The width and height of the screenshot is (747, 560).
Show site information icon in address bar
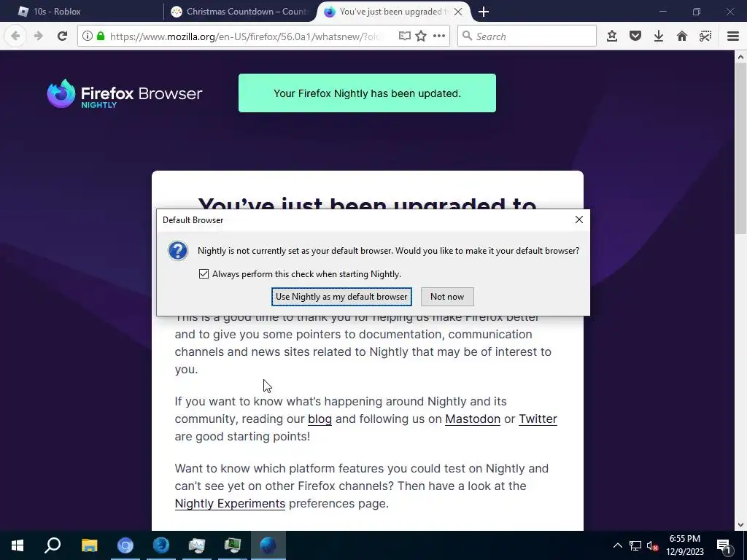pyautogui.click(x=88, y=36)
